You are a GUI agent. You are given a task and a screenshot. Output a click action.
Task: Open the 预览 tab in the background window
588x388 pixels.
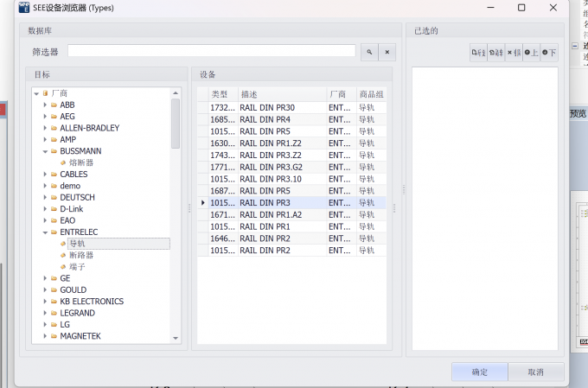coord(578,113)
